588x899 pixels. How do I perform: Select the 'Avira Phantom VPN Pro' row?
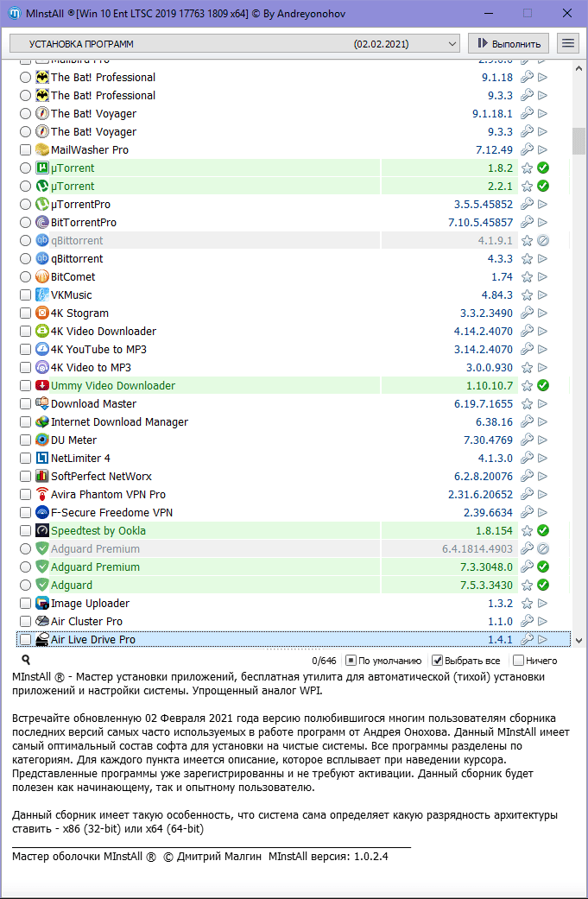(x=294, y=494)
